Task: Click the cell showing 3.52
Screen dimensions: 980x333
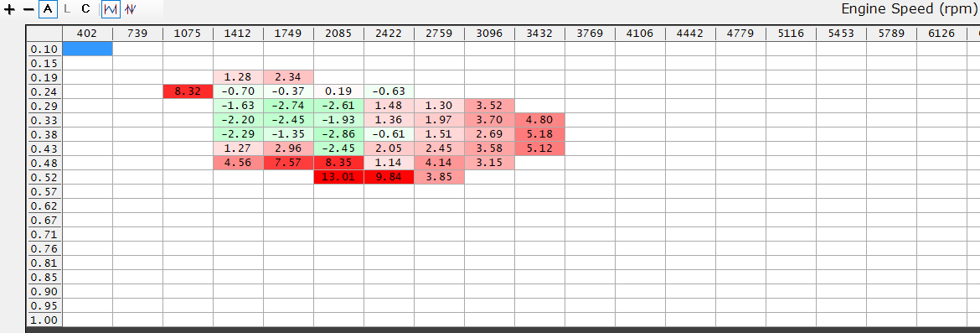Action: (489, 106)
